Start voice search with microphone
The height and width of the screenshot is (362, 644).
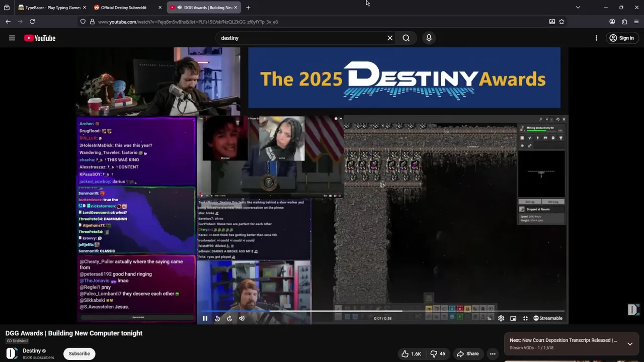pyautogui.click(x=429, y=38)
